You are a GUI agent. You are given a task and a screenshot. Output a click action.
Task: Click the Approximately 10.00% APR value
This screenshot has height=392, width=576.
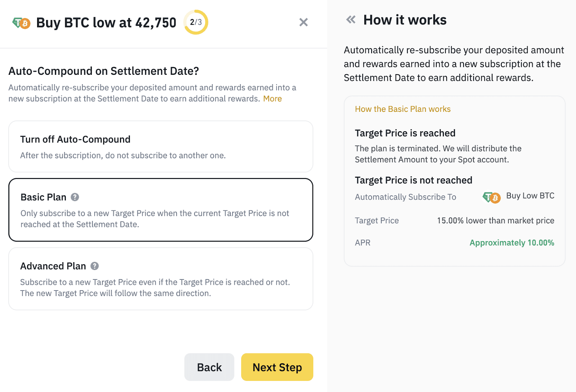click(512, 243)
